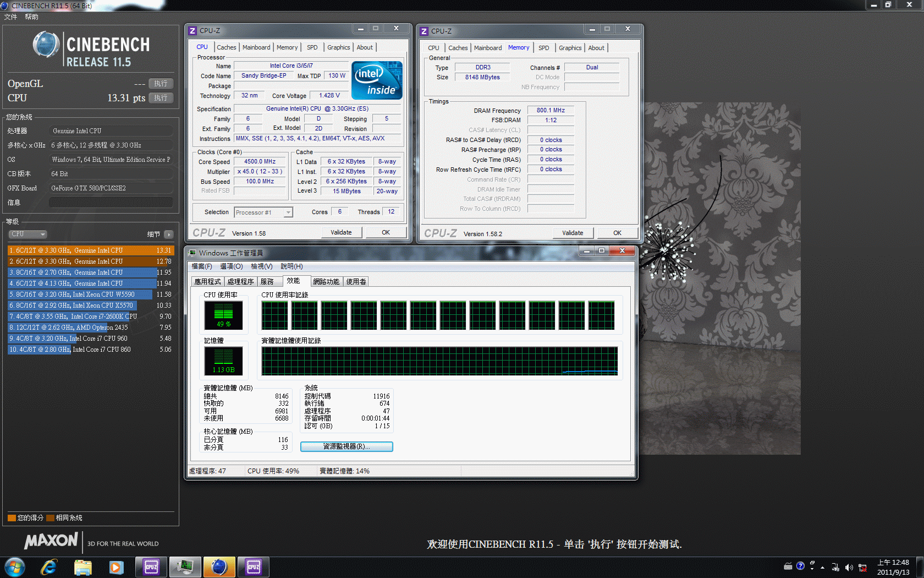Open Cinebench 帮助 menu

(x=31, y=17)
